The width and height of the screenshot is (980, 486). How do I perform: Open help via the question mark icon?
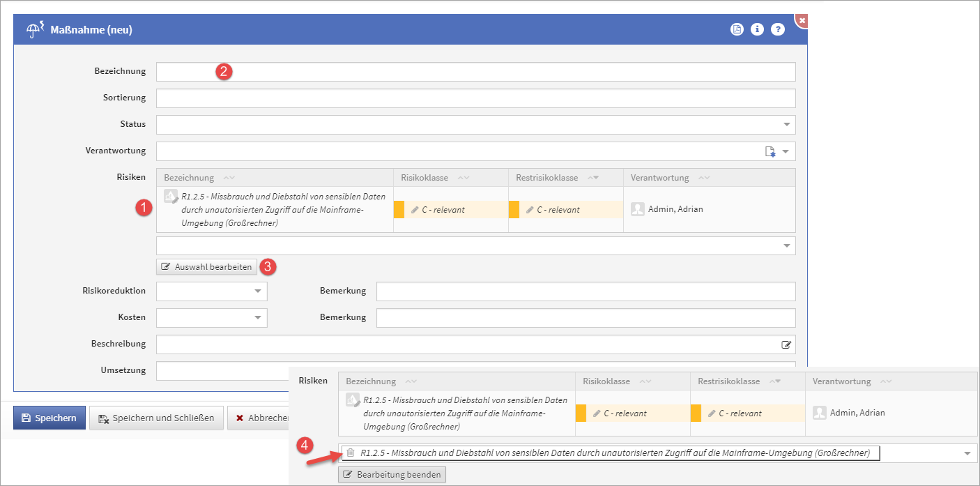click(778, 29)
